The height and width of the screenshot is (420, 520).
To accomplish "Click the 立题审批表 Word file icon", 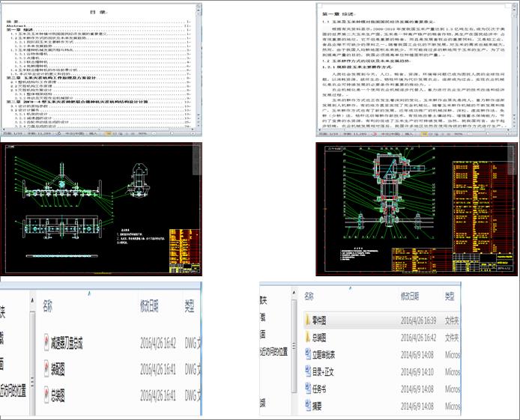I will (308, 354).
